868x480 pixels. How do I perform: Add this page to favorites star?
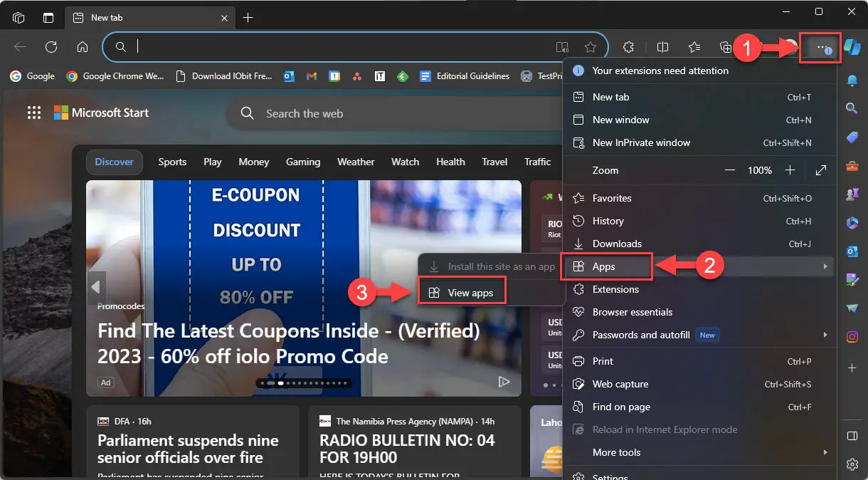[591, 47]
